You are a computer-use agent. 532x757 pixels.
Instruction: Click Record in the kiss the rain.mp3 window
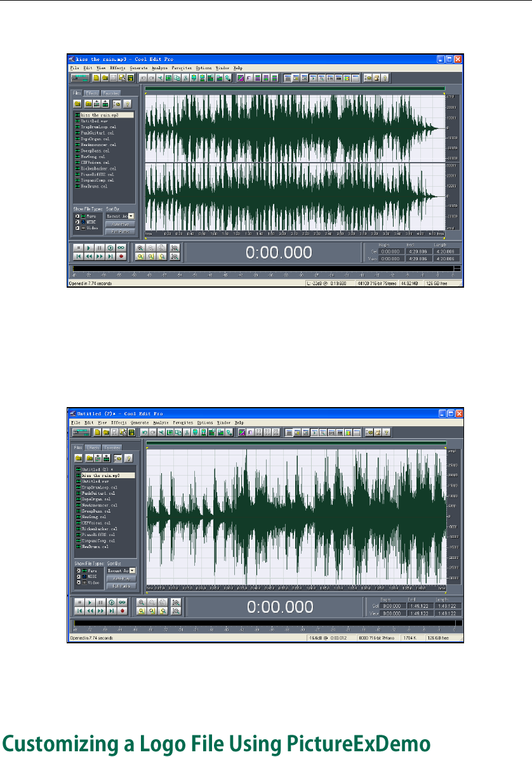(121, 257)
